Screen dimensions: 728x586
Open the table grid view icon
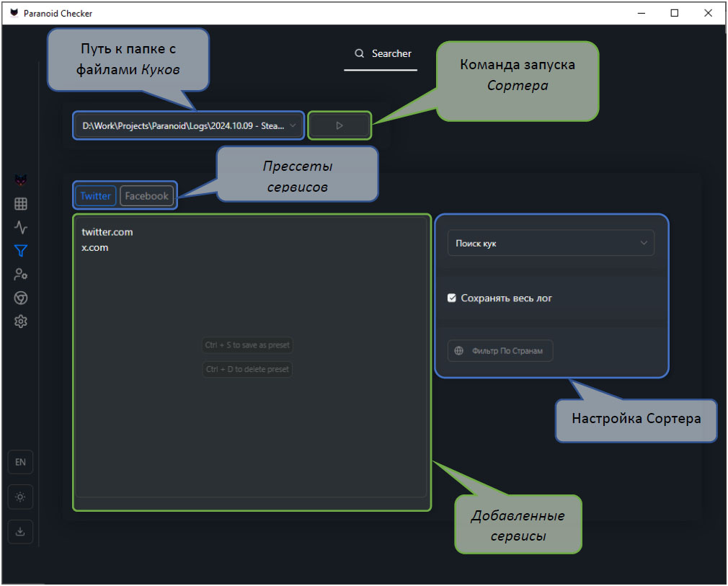pos(21,204)
